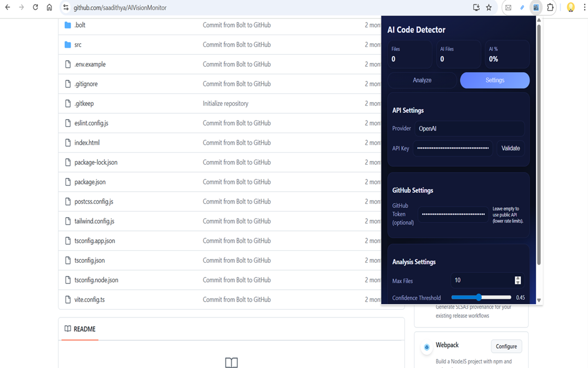Click the AI Code Detector title
The height and width of the screenshot is (368, 588).
[417, 30]
